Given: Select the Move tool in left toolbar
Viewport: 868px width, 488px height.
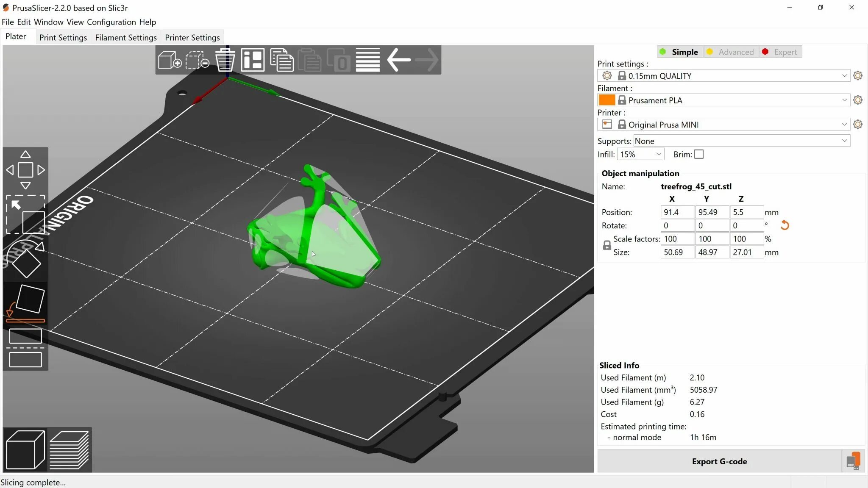Looking at the screenshot, I should [x=25, y=170].
